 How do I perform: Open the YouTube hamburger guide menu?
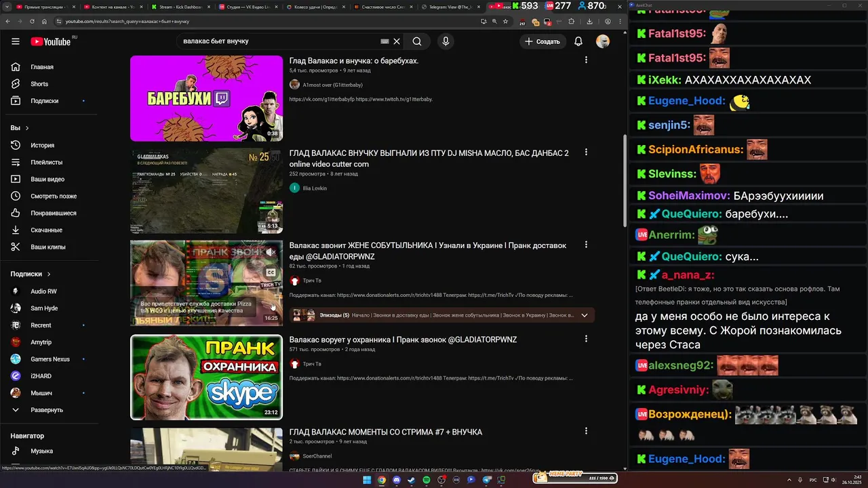pos(15,41)
